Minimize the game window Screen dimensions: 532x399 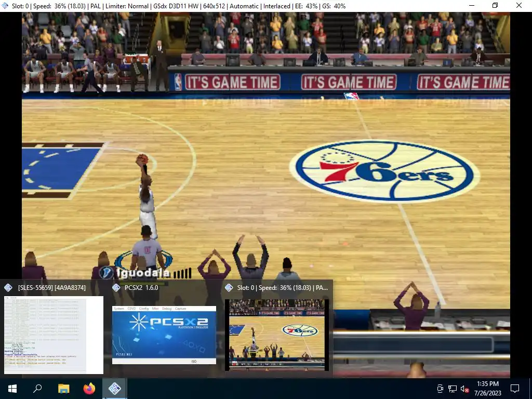click(x=472, y=5)
